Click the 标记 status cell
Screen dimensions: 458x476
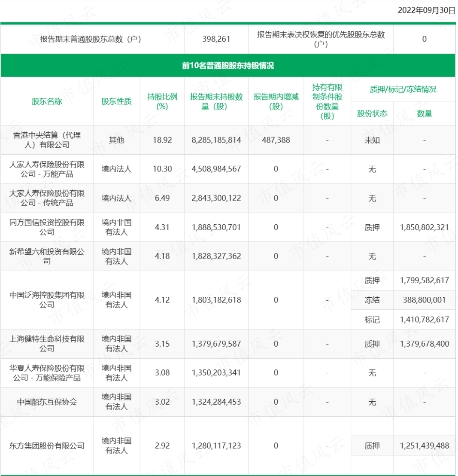coord(372,320)
